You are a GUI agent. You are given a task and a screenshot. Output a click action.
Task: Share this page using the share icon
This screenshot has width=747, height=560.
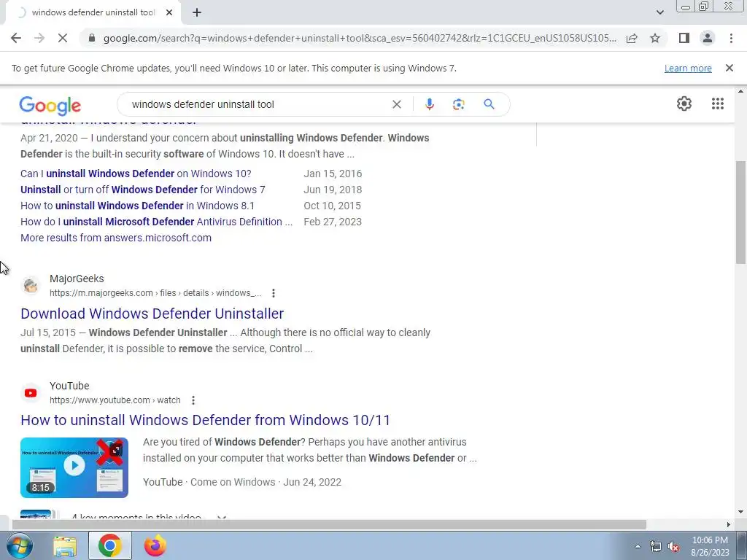pyautogui.click(x=632, y=38)
